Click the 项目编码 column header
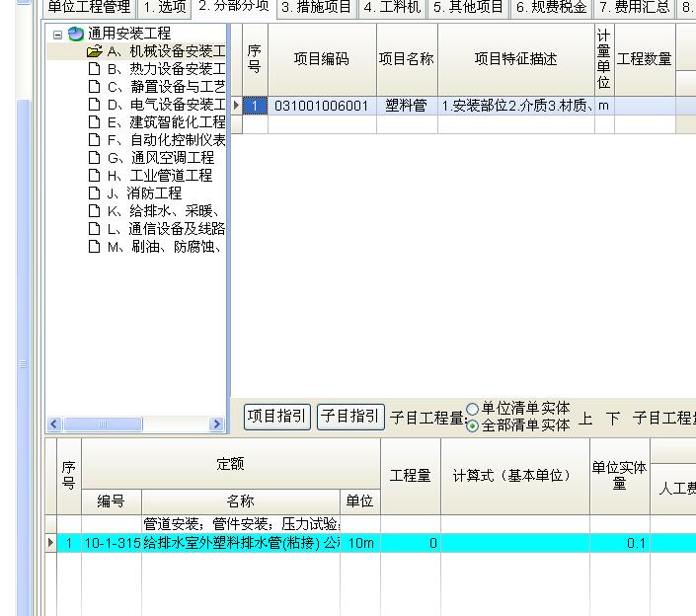Screen dimensions: 696x616 click(x=322, y=59)
